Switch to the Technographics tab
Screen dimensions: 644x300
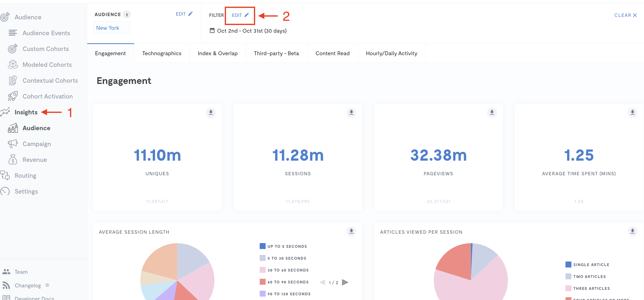[x=162, y=53]
